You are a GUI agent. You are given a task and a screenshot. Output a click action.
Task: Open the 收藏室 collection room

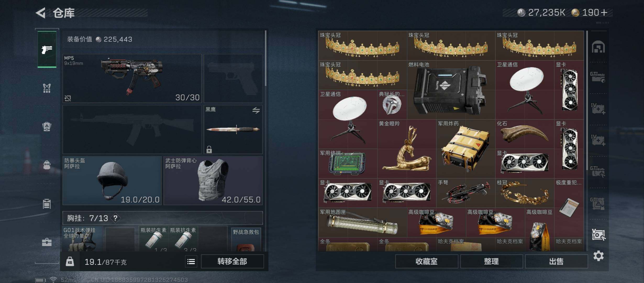pyautogui.click(x=426, y=262)
